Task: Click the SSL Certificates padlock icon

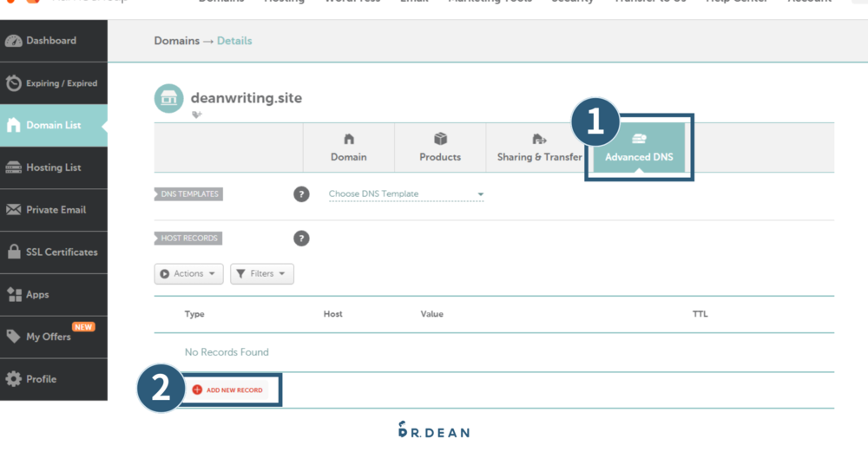Action: (14, 252)
